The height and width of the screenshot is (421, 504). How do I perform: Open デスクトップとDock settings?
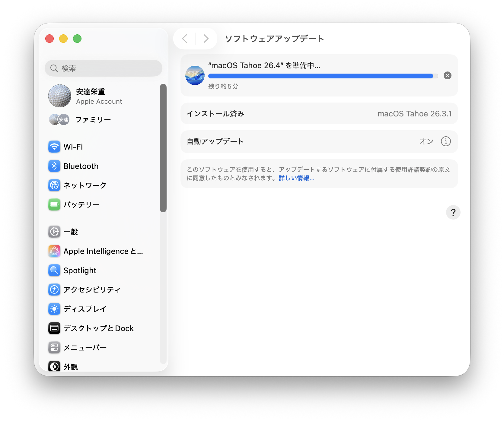point(98,328)
